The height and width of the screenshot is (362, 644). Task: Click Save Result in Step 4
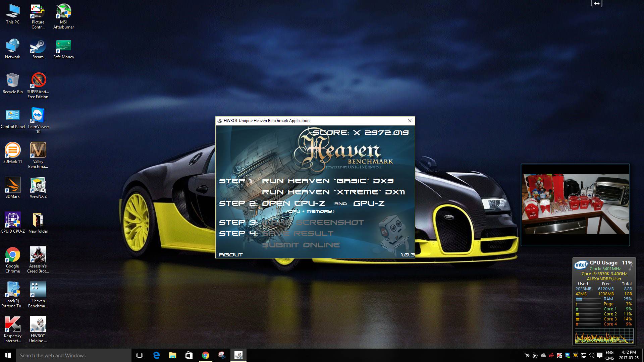tap(298, 234)
